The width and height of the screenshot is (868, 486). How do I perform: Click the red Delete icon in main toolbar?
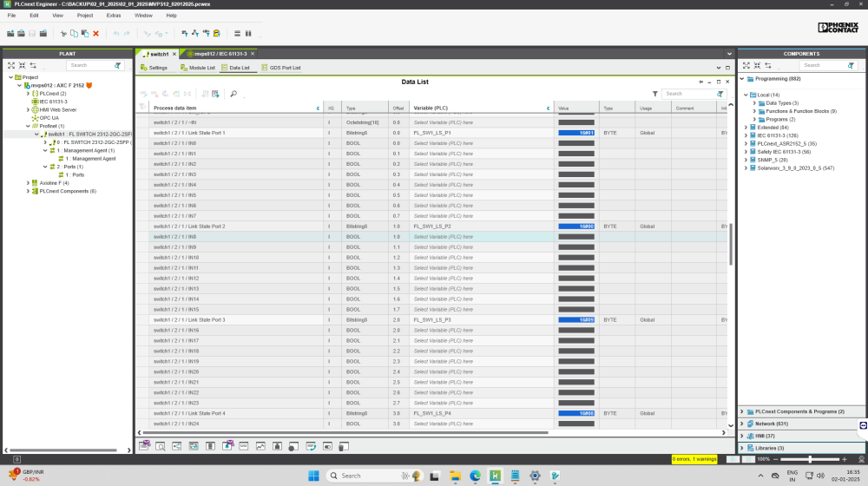pos(95,34)
